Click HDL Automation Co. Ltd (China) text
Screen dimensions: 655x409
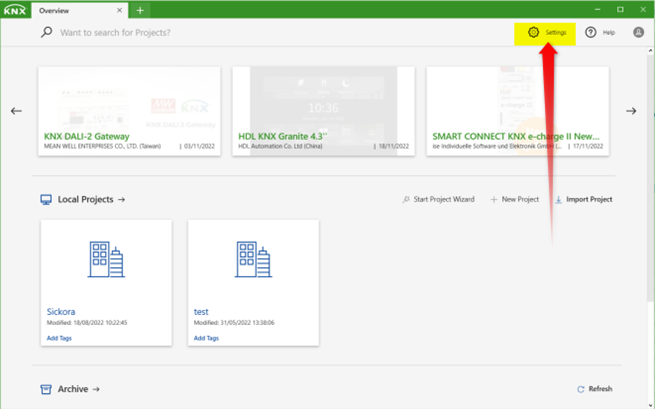coord(280,146)
